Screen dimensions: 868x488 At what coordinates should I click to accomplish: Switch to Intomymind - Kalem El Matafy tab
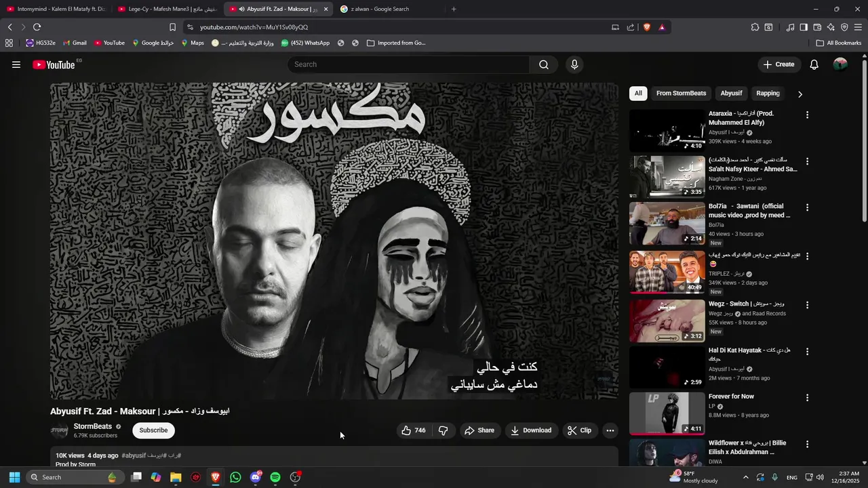tap(56, 9)
